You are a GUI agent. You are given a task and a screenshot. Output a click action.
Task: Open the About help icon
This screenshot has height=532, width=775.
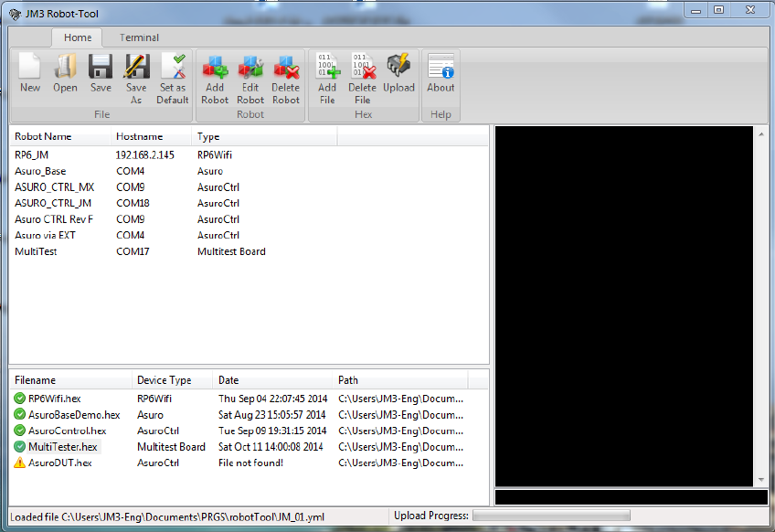tap(441, 66)
